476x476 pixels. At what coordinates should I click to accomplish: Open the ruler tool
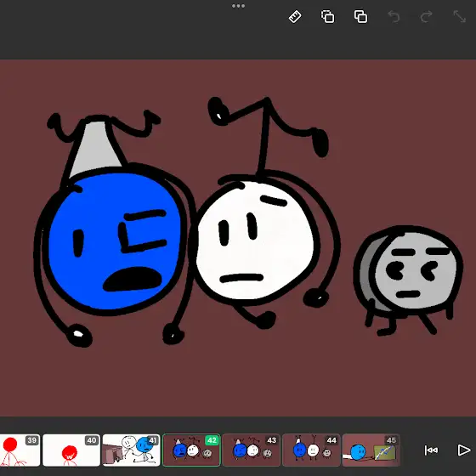pos(295,17)
